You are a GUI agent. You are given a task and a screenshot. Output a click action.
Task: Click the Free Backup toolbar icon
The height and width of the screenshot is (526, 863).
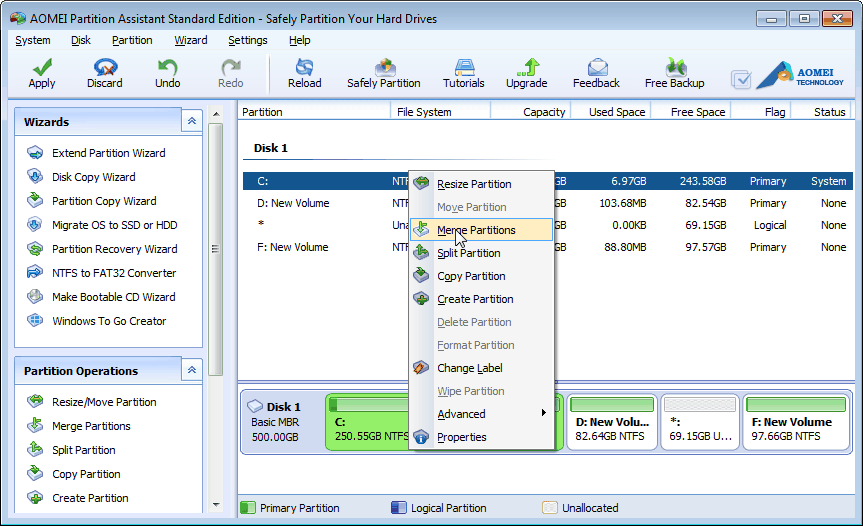pyautogui.click(x=675, y=68)
